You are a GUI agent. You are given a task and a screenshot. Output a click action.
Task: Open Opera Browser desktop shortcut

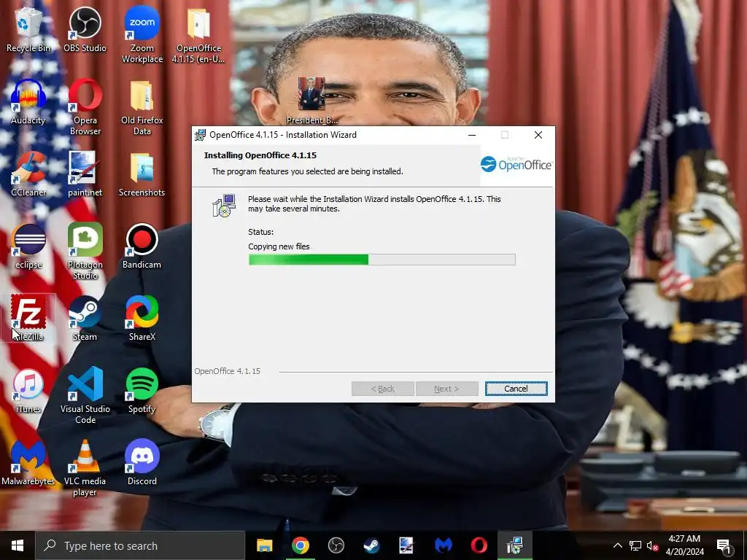click(85, 107)
